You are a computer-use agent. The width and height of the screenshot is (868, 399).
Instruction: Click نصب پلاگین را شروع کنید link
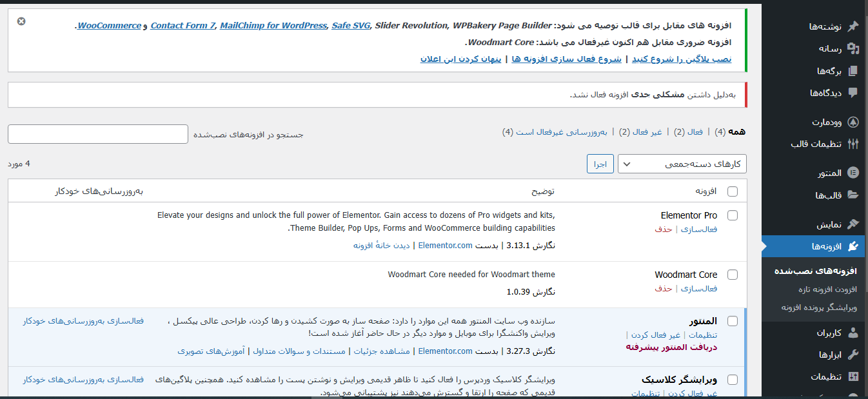pyautogui.click(x=682, y=59)
